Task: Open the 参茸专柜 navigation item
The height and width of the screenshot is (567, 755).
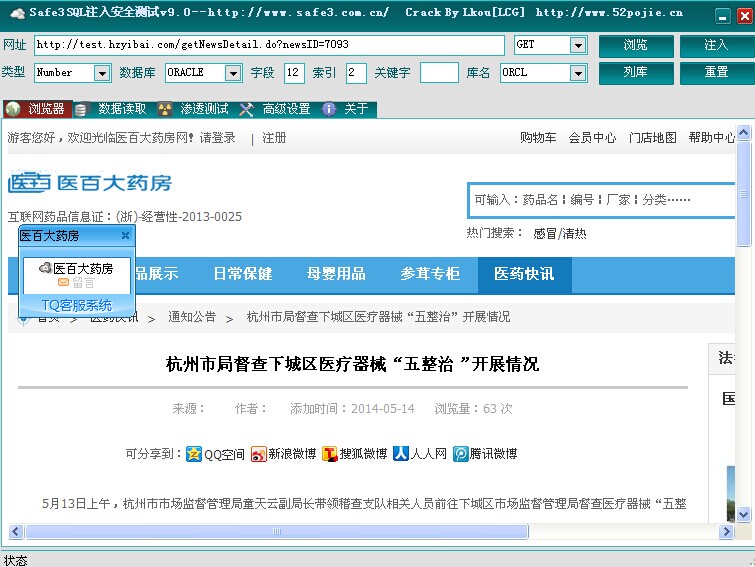Action: (430, 274)
